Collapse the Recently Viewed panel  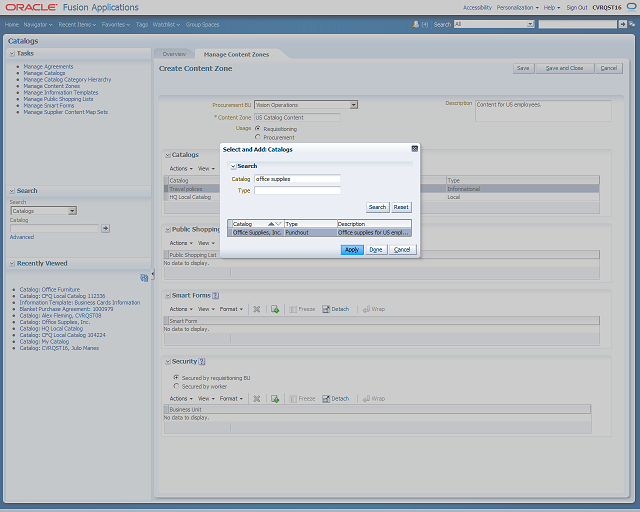(x=12, y=263)
